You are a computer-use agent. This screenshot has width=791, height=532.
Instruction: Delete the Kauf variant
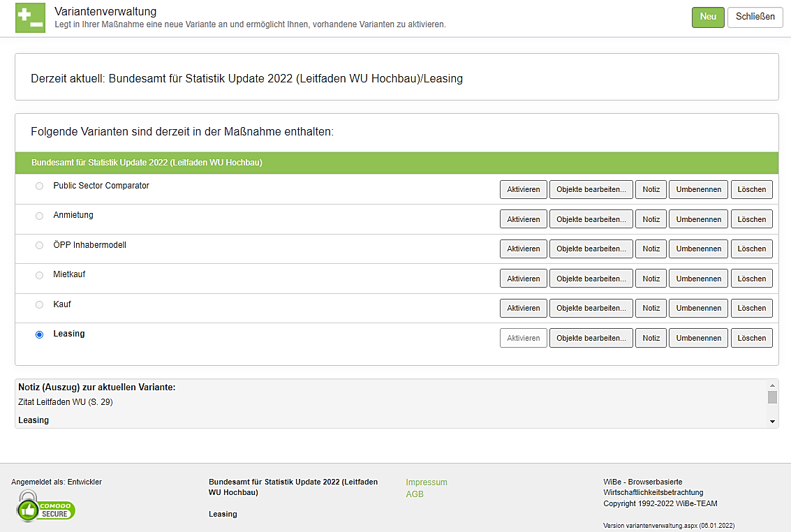(x=751, y=309)
